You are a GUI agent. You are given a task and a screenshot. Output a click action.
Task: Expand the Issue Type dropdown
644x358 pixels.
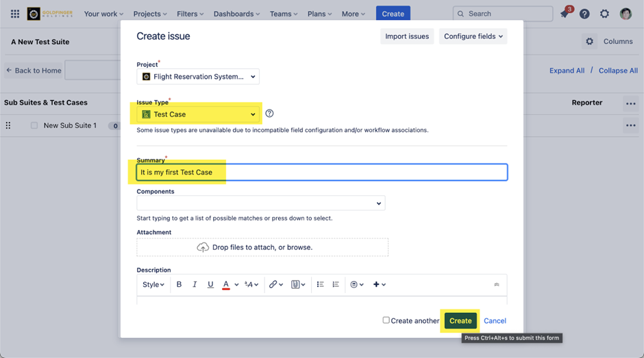(x=198, y=114)
